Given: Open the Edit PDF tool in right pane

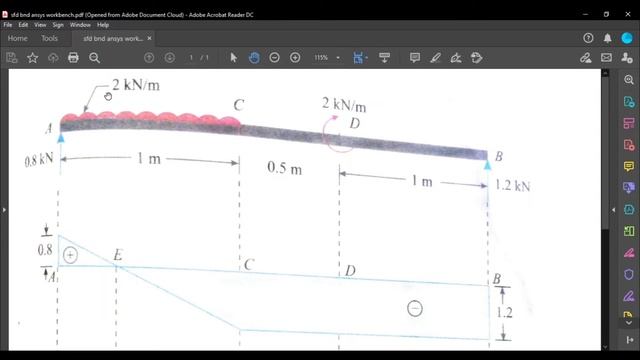Looking at the screenshot, I should [x=629, y=123].
